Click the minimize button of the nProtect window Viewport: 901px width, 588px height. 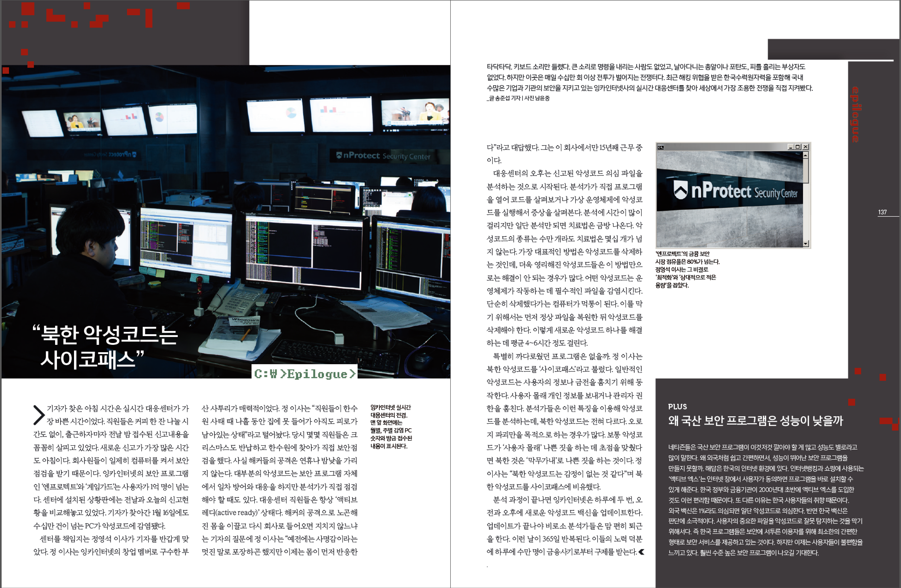tap(791, 147)
